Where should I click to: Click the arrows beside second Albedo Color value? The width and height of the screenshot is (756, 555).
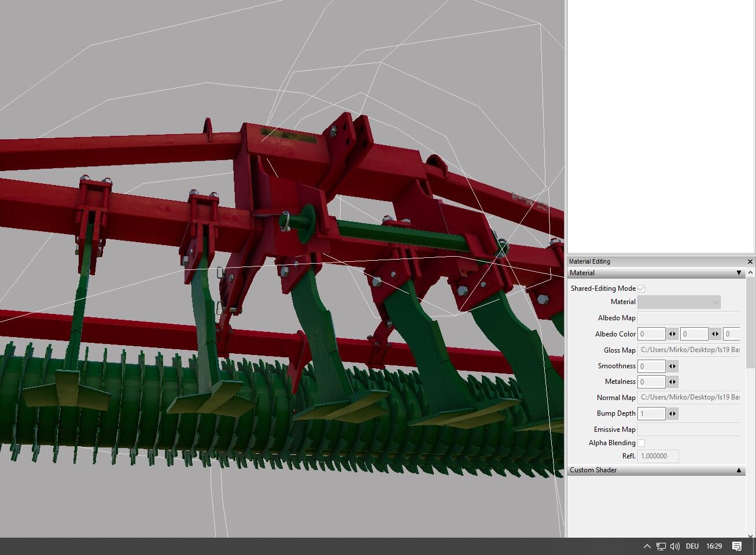point(715,334)
